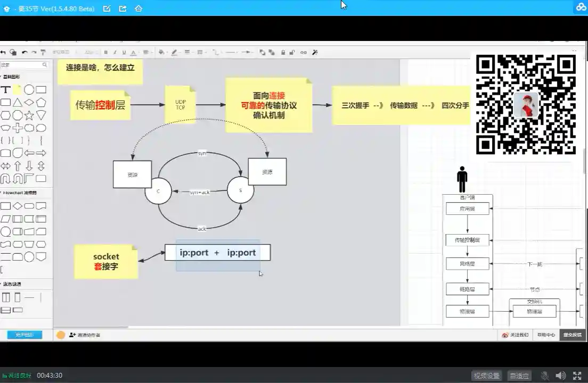Click the insert link chain icon
The height and width of the screenshot is (383, 588).
point(304,53)
